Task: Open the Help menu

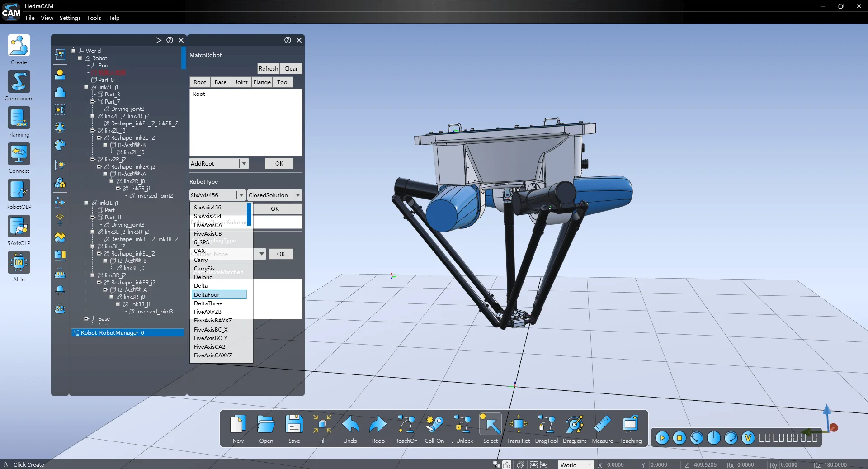Action: coord(113,18)
